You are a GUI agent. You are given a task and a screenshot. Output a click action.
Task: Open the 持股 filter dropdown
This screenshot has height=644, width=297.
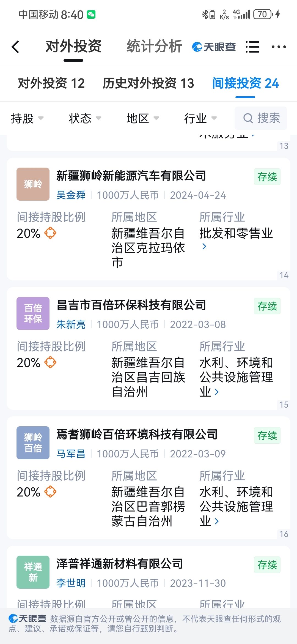pyautogui.click(x=27, y=118)
